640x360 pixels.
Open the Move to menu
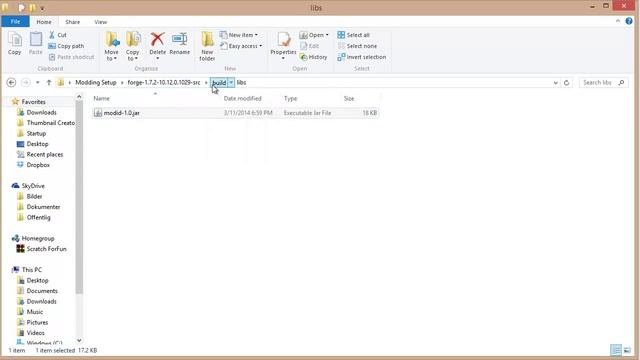tap(111, 46)
